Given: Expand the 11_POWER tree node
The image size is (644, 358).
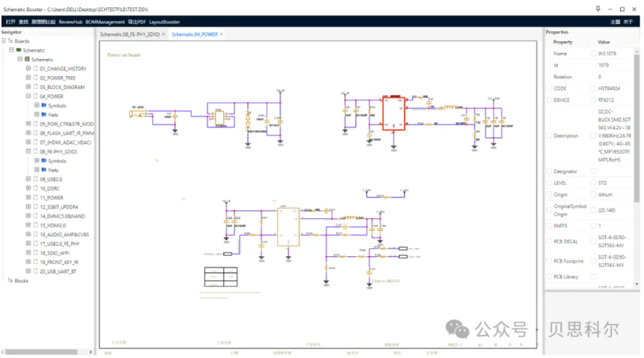Looking at the screenshot, I should pyautogui.click(x=28, y=197).
